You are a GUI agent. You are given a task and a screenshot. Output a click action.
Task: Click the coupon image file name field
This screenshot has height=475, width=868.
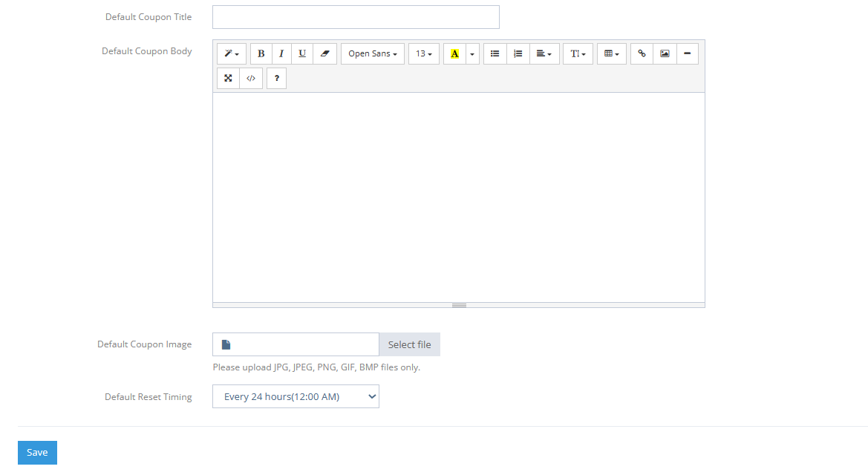(296, 344)
